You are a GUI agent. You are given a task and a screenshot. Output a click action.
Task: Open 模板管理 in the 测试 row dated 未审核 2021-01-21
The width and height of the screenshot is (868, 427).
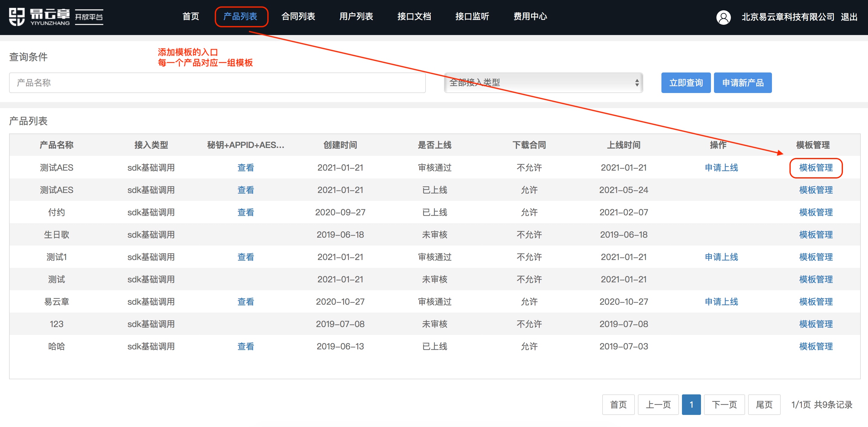pyautogui.click(x=816, y=279)
